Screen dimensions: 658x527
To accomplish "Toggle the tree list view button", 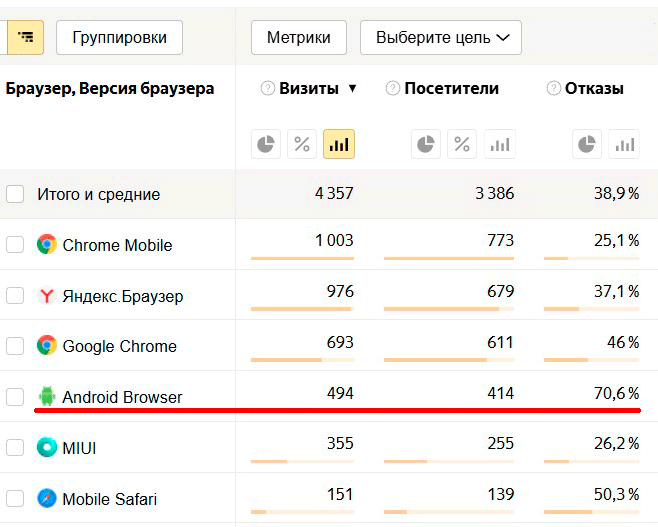I will (25, 38).
